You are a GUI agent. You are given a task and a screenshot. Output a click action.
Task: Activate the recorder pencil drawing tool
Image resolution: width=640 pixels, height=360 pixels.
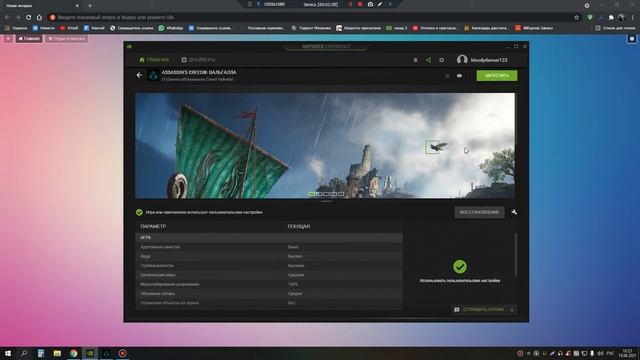coord(380,4)
